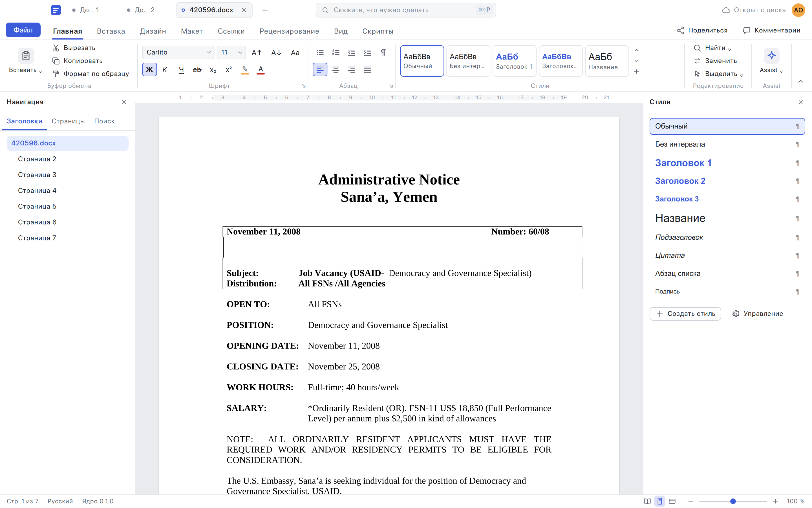The image size is (812, 508).
Task: Expand the Вставить paste options
Action: [x=25, y=70]
